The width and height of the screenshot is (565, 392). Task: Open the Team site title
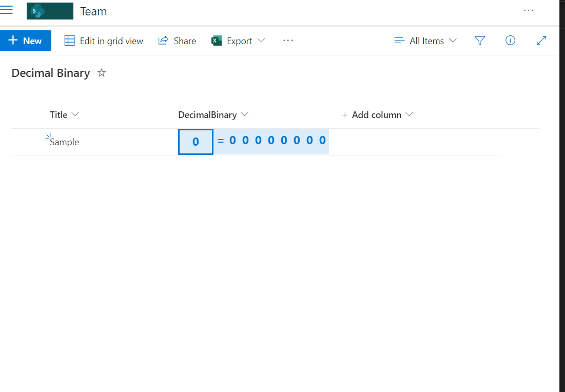pyautogui.click(x=93, y=11)
